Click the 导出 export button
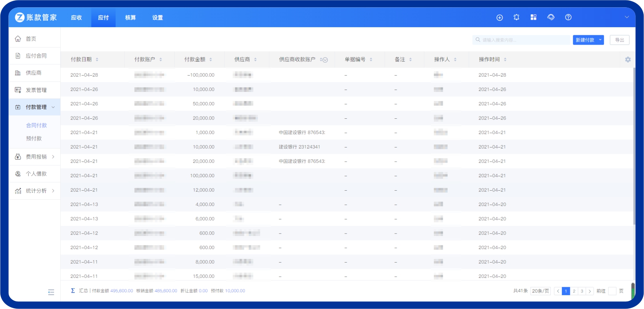Image resolution: width=644 pixels, height=309 pixels. coord(620,40)
